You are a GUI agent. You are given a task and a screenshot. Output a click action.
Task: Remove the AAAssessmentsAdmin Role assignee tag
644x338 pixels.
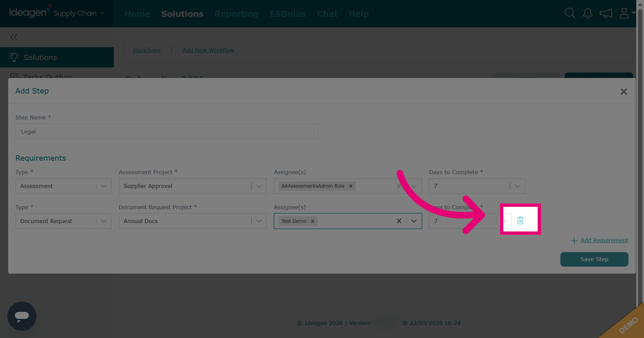click(x=351, y=186)
